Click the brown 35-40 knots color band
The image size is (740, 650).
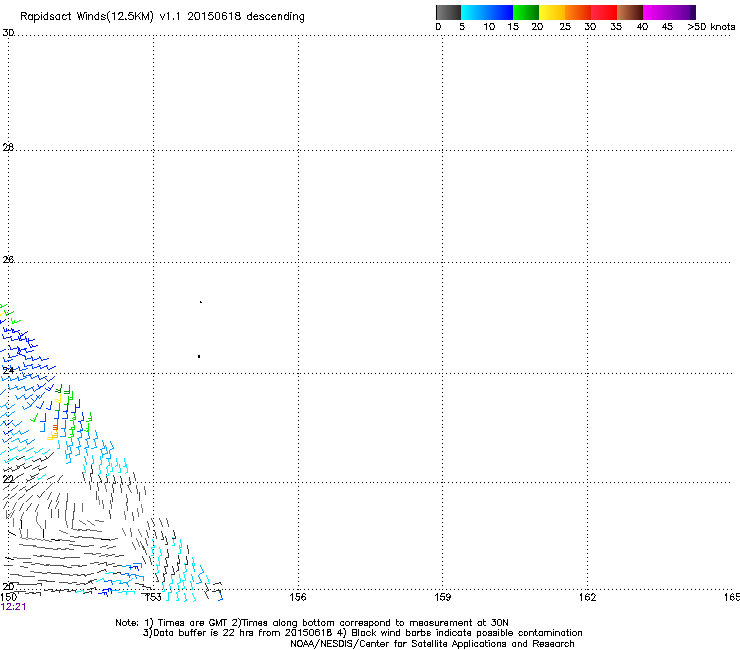[630, 12]
